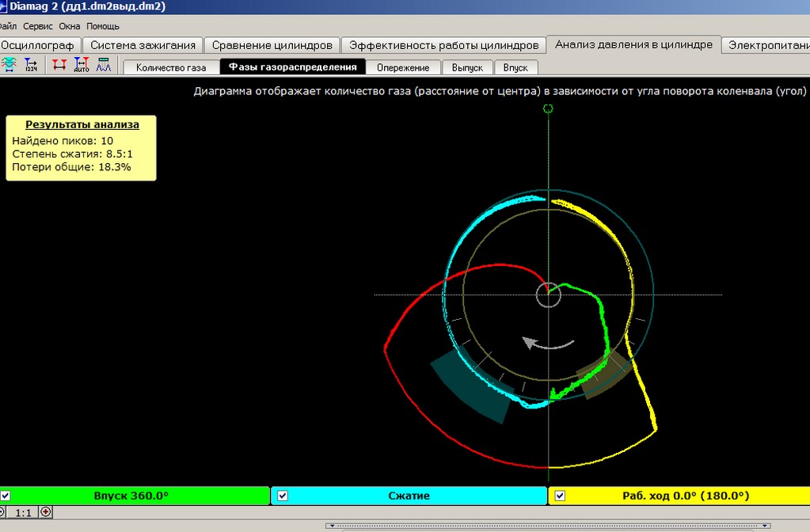Uncheck the Сжатие phase checkbox

[283, 496]
